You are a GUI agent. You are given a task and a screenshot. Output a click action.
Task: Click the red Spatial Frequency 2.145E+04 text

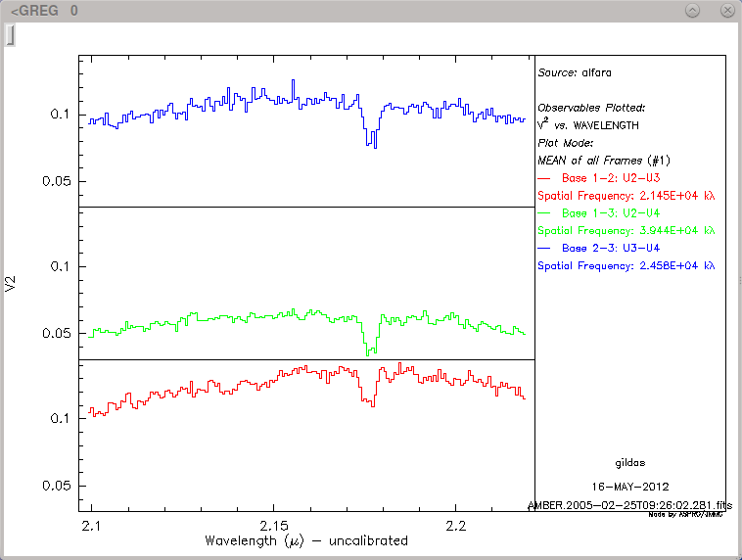click(x=626, y=196)
